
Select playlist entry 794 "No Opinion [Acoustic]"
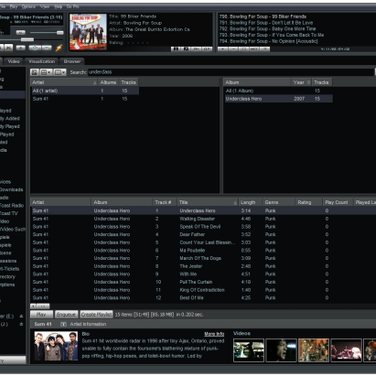[x=269, y=41]
